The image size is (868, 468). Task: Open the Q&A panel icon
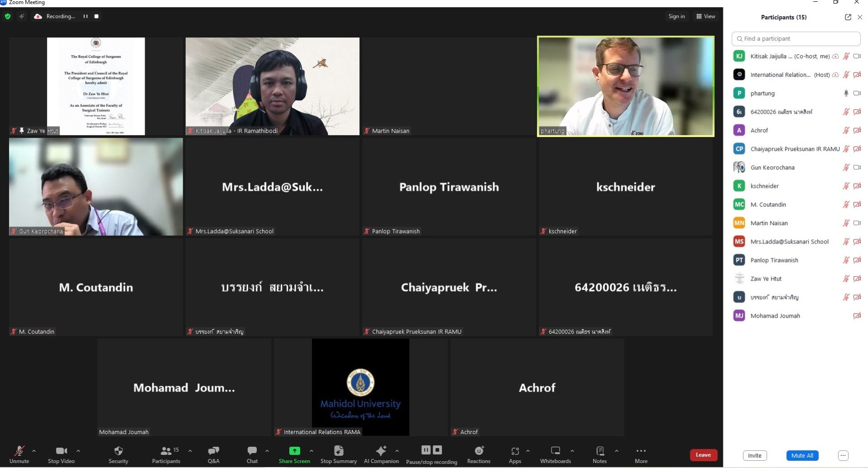click(213, 451)
